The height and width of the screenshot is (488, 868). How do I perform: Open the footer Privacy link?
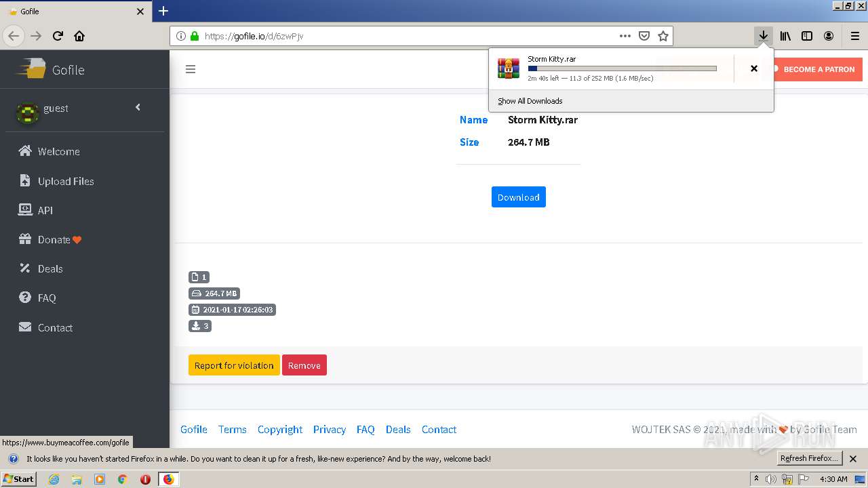coord(330,429)
